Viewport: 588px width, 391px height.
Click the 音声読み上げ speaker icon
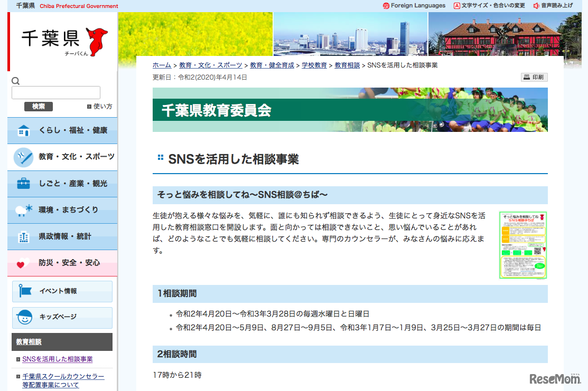pyautogui.click(x=535, y=6)
